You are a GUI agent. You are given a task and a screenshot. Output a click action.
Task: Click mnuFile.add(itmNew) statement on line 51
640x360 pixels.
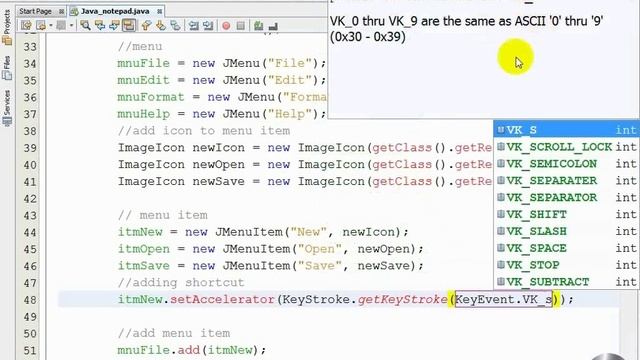pyautogui.click(x=191, y=350)
